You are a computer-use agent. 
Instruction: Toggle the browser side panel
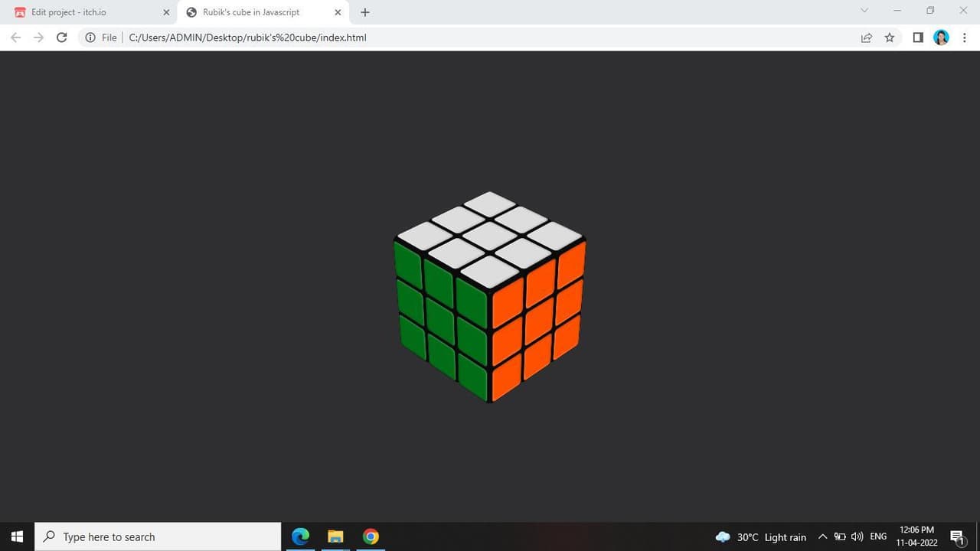click(x=918, y=37)
